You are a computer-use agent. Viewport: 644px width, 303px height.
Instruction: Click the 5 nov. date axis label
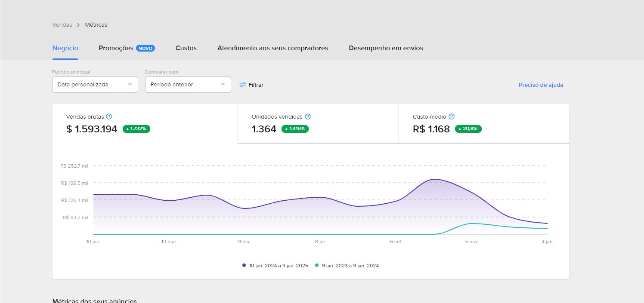point(472,242)
